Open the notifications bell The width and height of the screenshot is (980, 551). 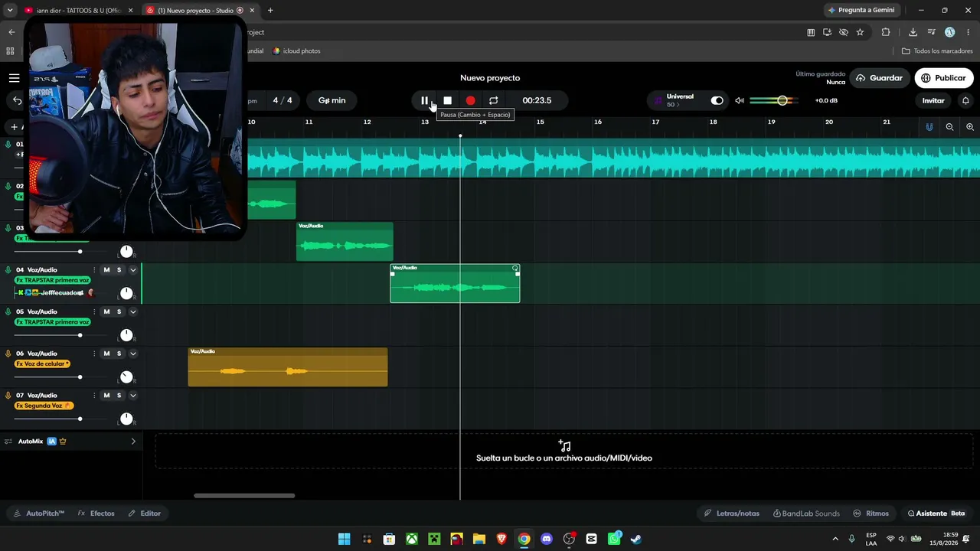click(965, 100)
